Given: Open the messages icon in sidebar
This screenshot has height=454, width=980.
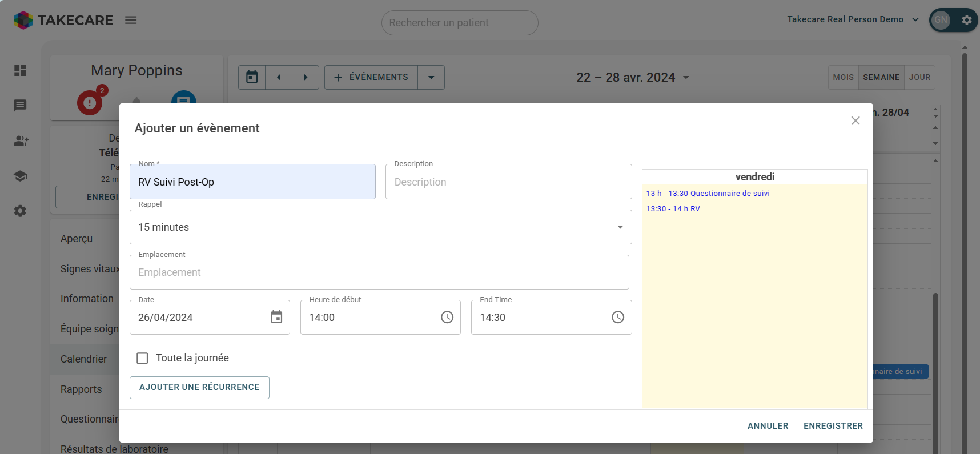Looking at the screenshot, I should tap(20, 106).
